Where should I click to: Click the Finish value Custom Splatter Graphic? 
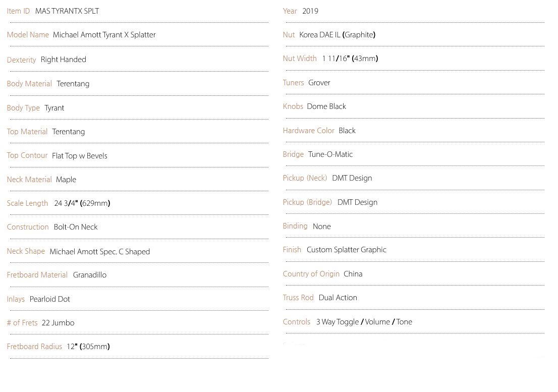point(347,250)
